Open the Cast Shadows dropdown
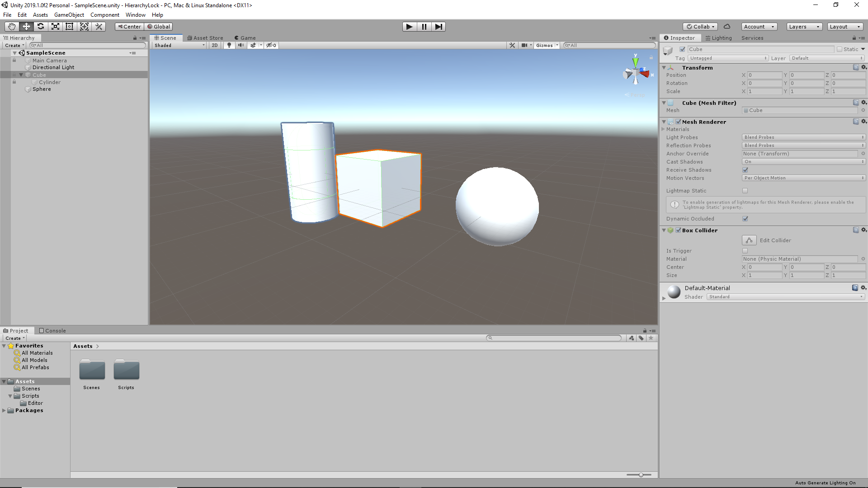 (x=803, y=162)
